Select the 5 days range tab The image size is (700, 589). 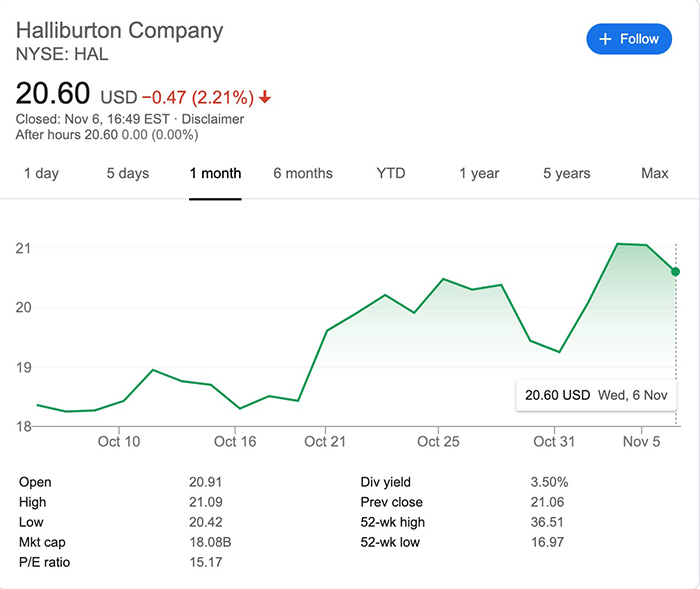click(128, 173)
